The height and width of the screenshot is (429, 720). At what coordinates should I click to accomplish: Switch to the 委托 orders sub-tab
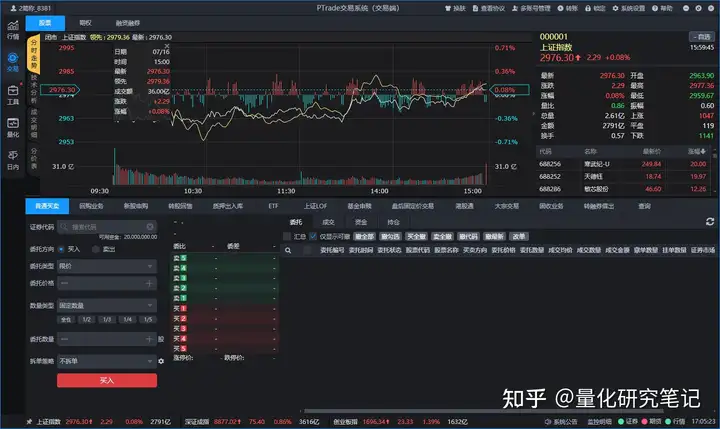[296, 222]
